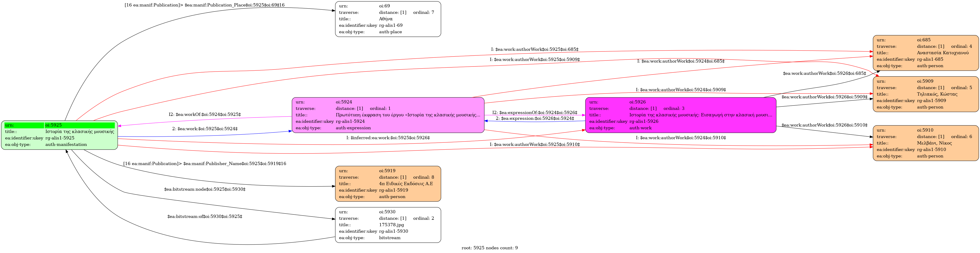Select the auth-expression object type value
The width and height of the screenshot is (980, 253).
[x=353, y=128]
